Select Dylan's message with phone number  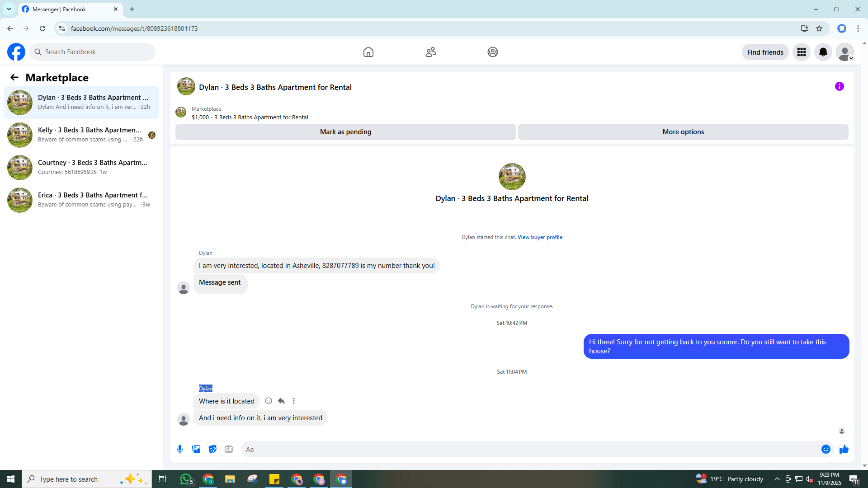[317, 266]
